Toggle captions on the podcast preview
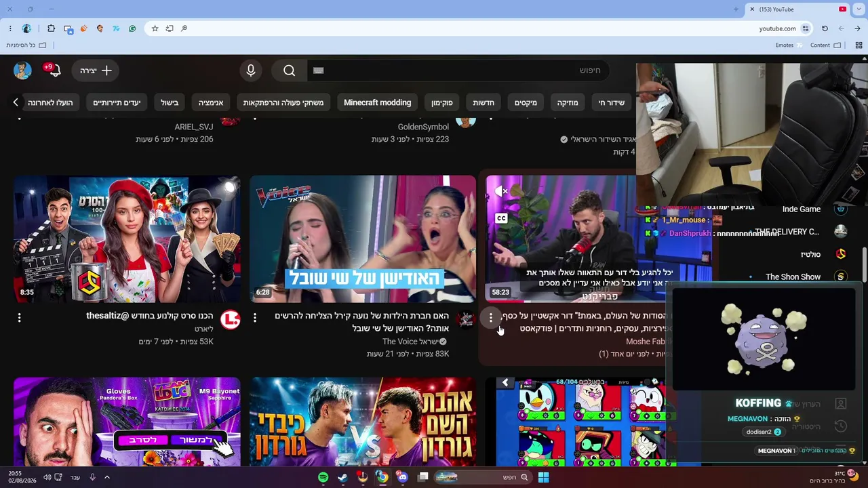This screenshot has height=488, width=868. [501, 218]
